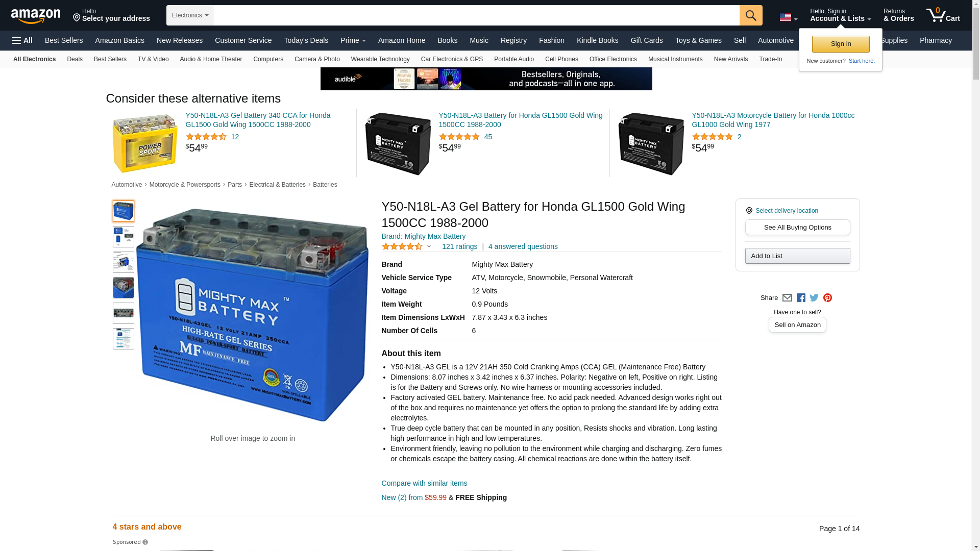This screenshot has width=980, height=551.
Task: Share the product on Facebook
Action: [x=801, y=298]
